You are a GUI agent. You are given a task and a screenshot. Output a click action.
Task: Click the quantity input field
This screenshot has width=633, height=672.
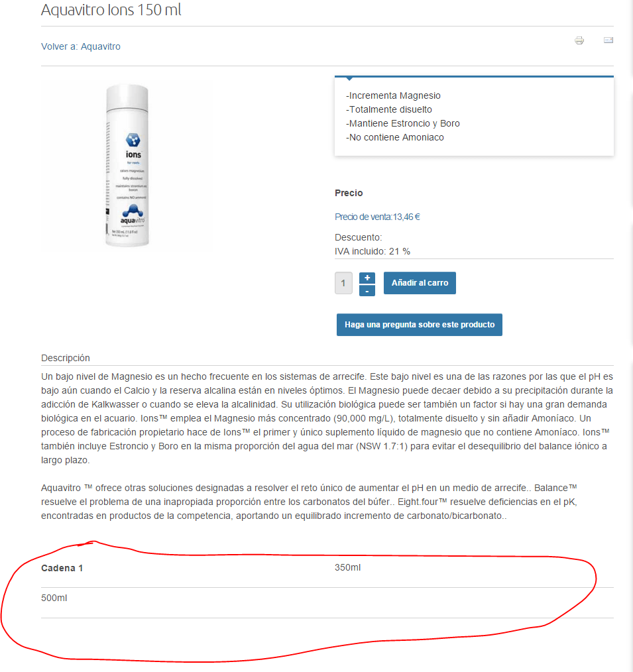pos(343,283)
